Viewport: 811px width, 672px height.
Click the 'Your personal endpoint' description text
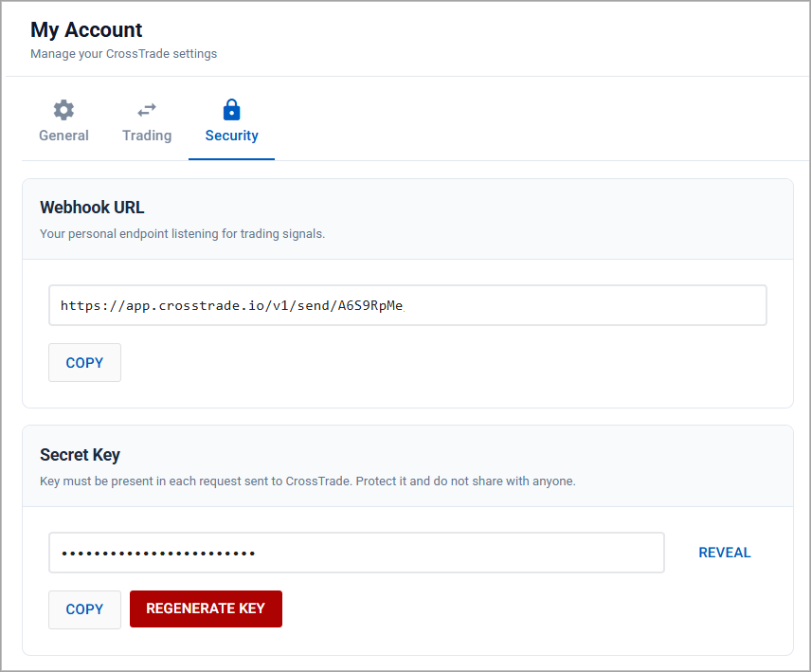(182, 233)
